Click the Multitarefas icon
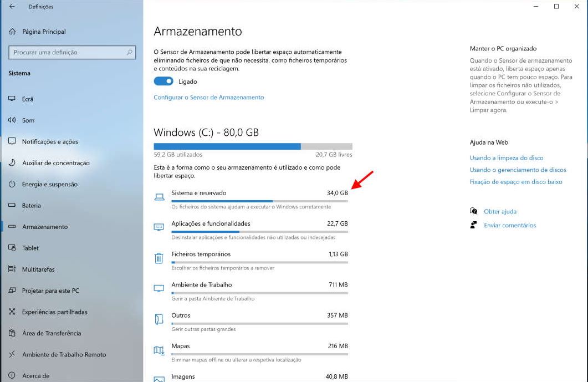Screen dimensions: 588x382 pos(12,269)
